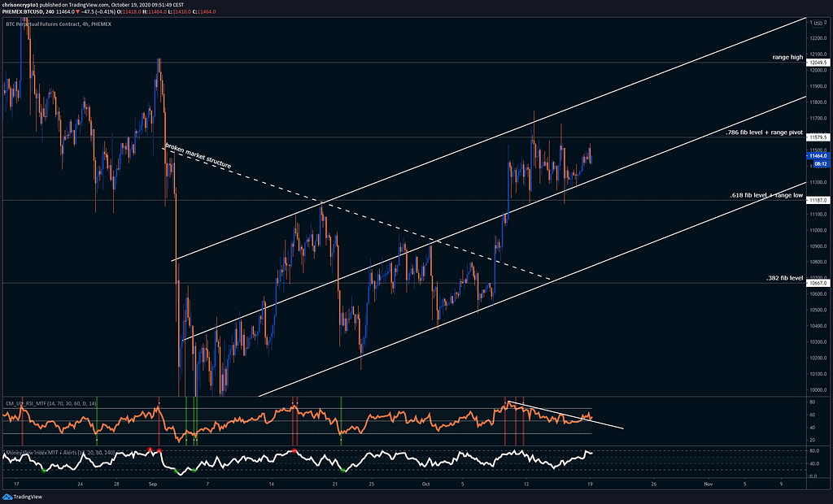Image resolution: width=833 pixels, height=504 pixels.
Task: Open the CM_Ult_RSI_MTF indicator legend
Action: [x=51, y=404]
